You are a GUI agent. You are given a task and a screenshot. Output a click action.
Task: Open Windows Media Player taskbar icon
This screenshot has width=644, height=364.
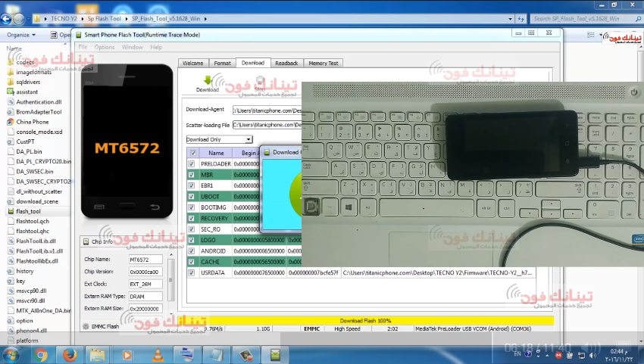127,355
